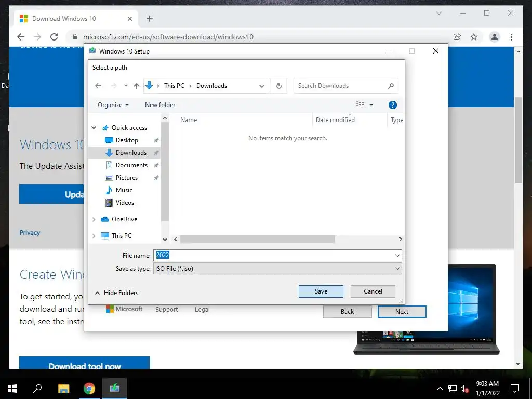Click Next in Windows 10 Setup
This screenshot has width=532, height=399.
(x=402, y=312)
